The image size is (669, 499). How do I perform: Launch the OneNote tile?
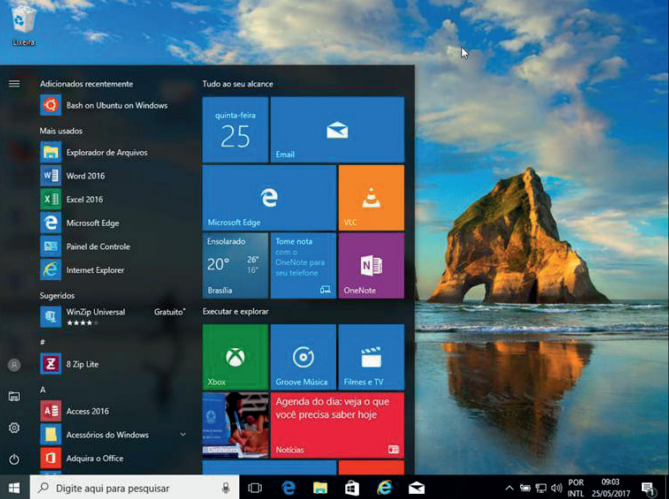click(370, 265)
